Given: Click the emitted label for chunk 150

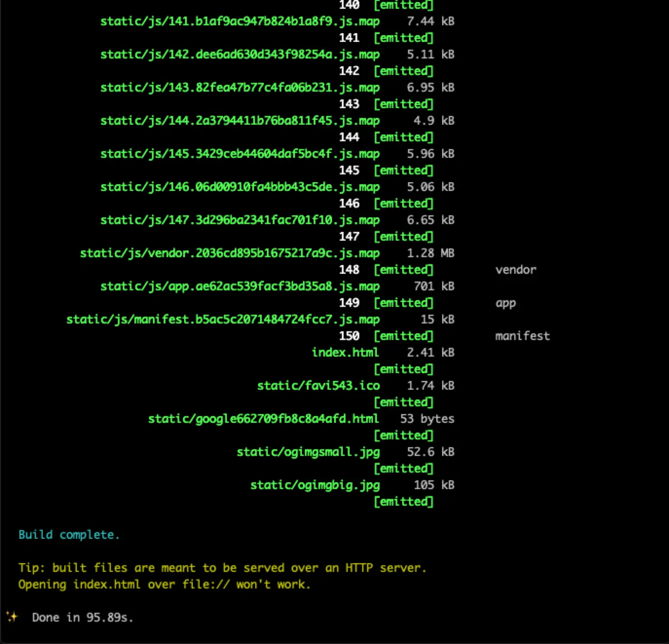Looking at the screenshot, I should [x=403, y=336].
